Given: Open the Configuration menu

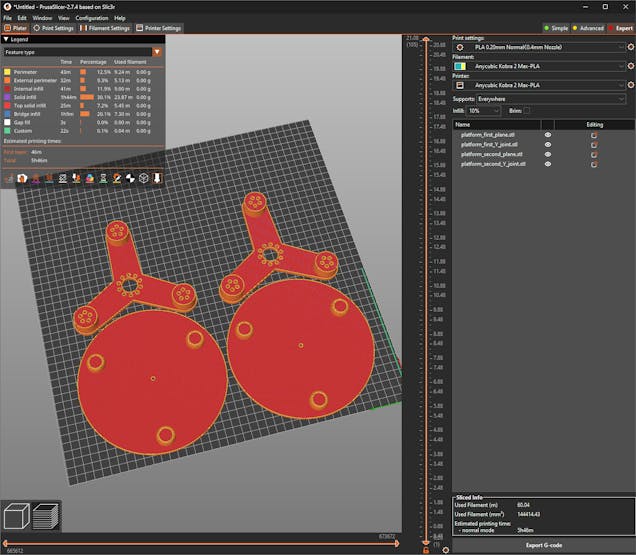Looking at the screenshot, I should [x=92, y=18].
